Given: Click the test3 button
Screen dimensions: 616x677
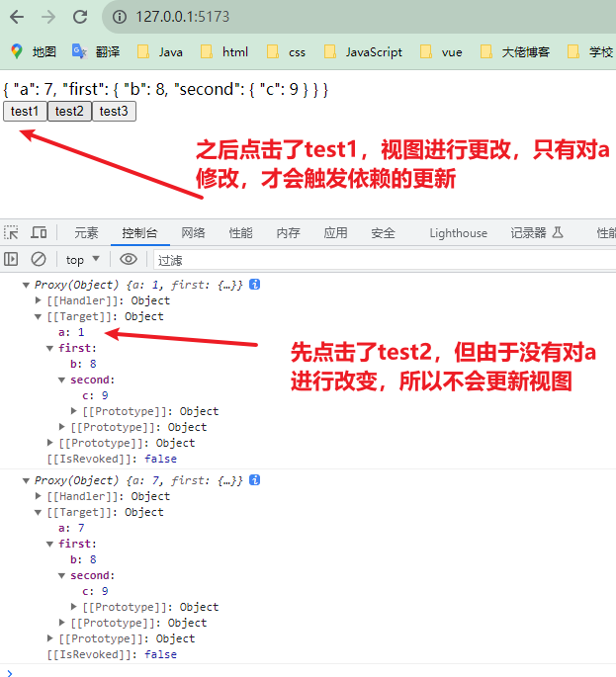Looking at the screenshot, I should click(114, 112).
